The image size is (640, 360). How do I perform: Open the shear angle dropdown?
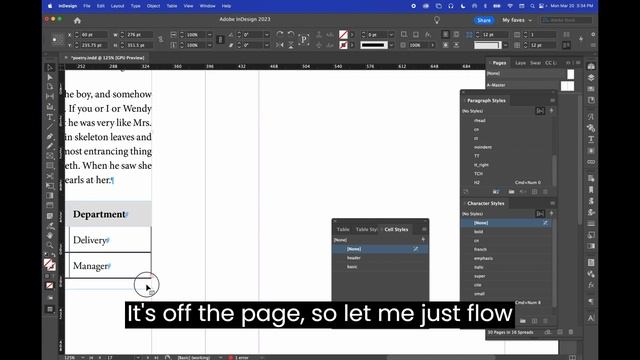pyautogui.click(x=267, y=45)
